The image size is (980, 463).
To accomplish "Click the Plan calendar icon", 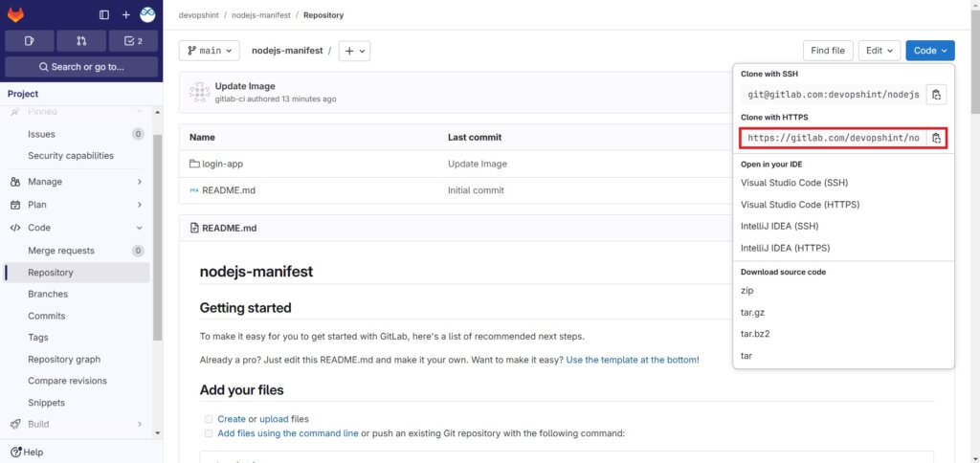I will tap(15, 205).
